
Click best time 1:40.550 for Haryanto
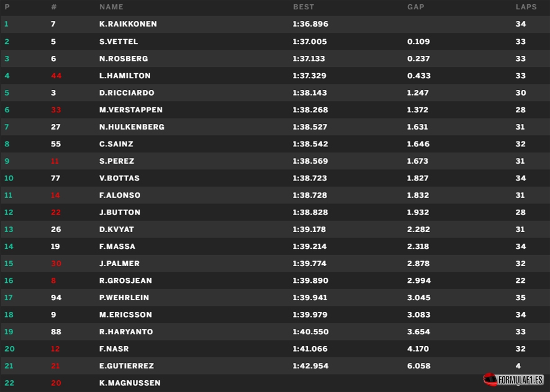(x=310, y=332)
